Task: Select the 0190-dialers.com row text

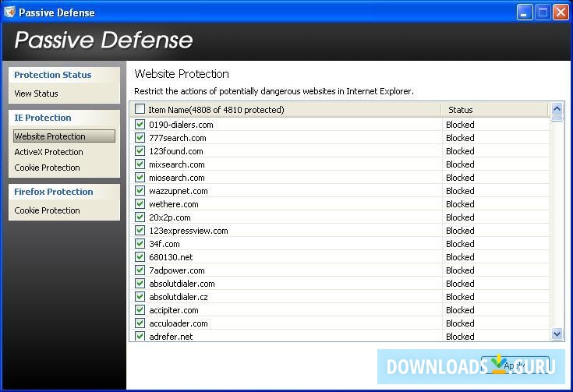Action: [x=181, y=125]
